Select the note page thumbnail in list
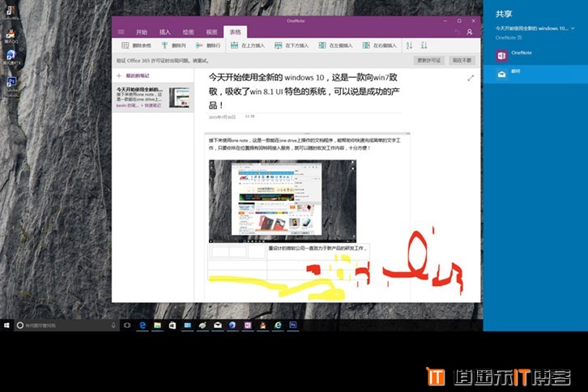The width and height of the screenshot is (588, 392). [x=152, y=96]
